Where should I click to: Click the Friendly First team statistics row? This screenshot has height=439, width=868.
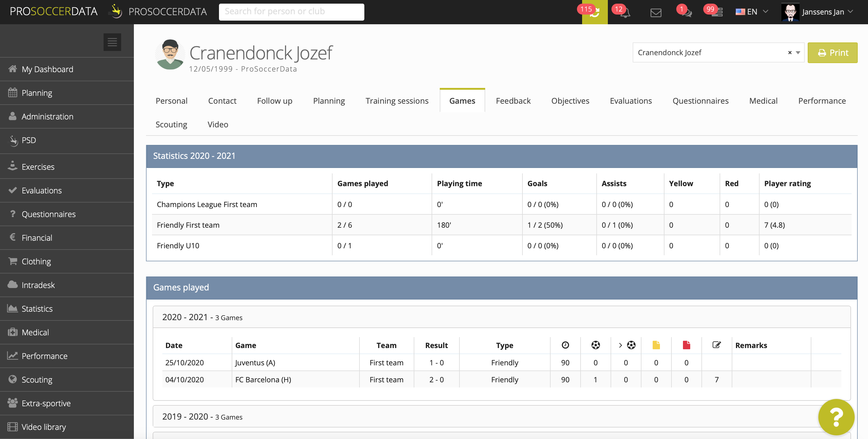coord(502,225)
